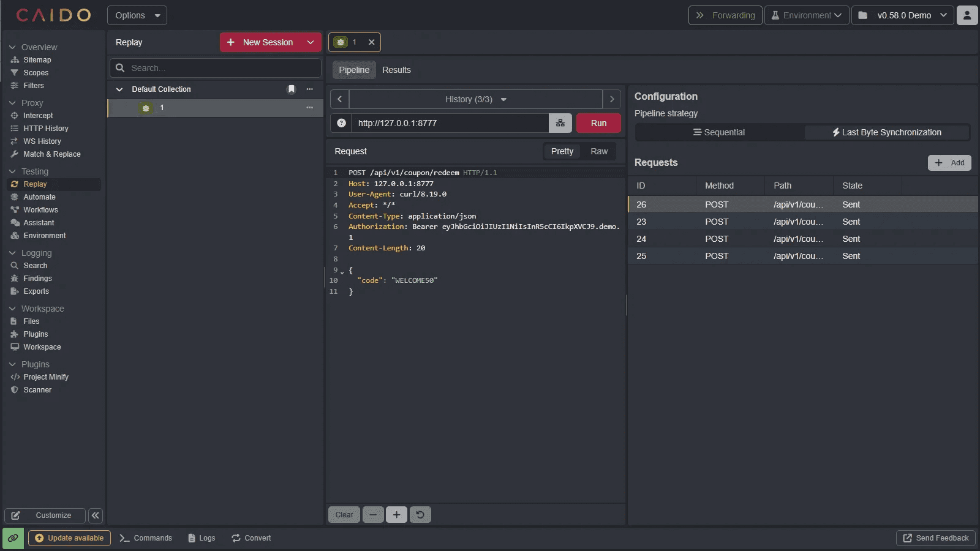The image size is (980, 551).
Task: Open Plugins page under Workspace
Action: coord(36,334)
